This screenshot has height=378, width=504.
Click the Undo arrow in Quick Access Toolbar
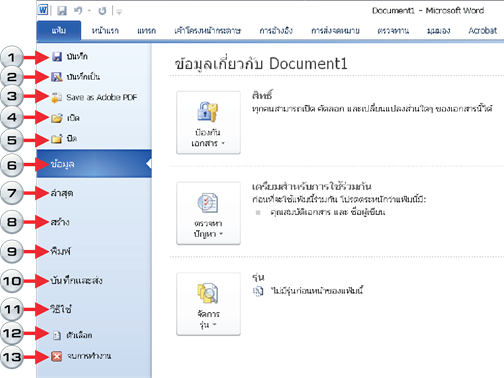click(78, 11)
